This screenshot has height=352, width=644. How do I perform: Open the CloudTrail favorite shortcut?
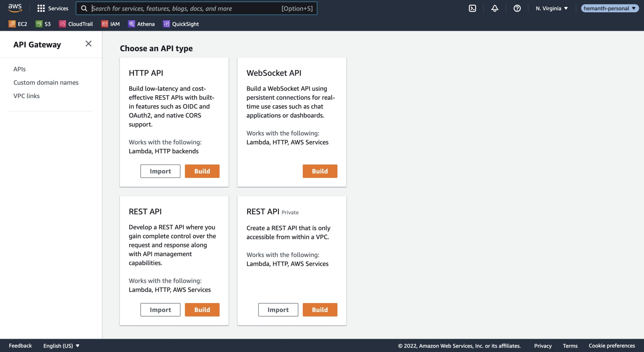click(x=75, y=24)
